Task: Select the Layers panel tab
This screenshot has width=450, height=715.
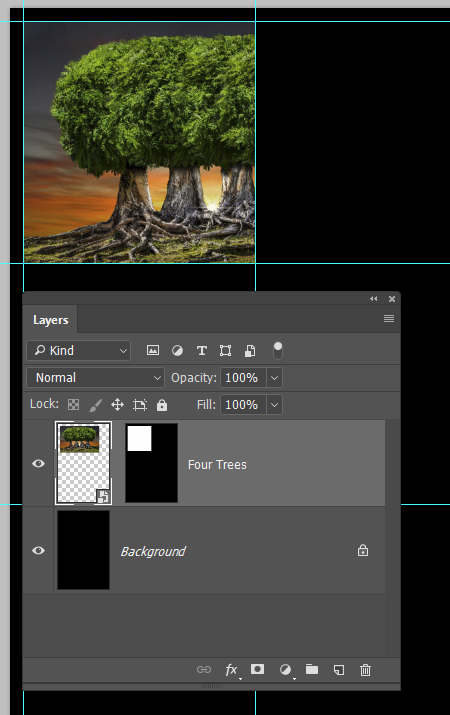Action: pos(51,320)
